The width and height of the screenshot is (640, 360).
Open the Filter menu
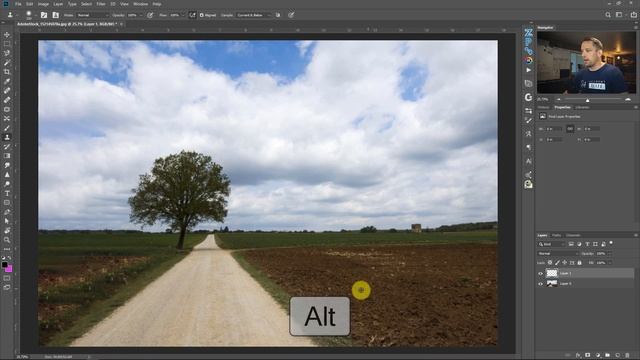pyautogui.click(x=101, y=4)
